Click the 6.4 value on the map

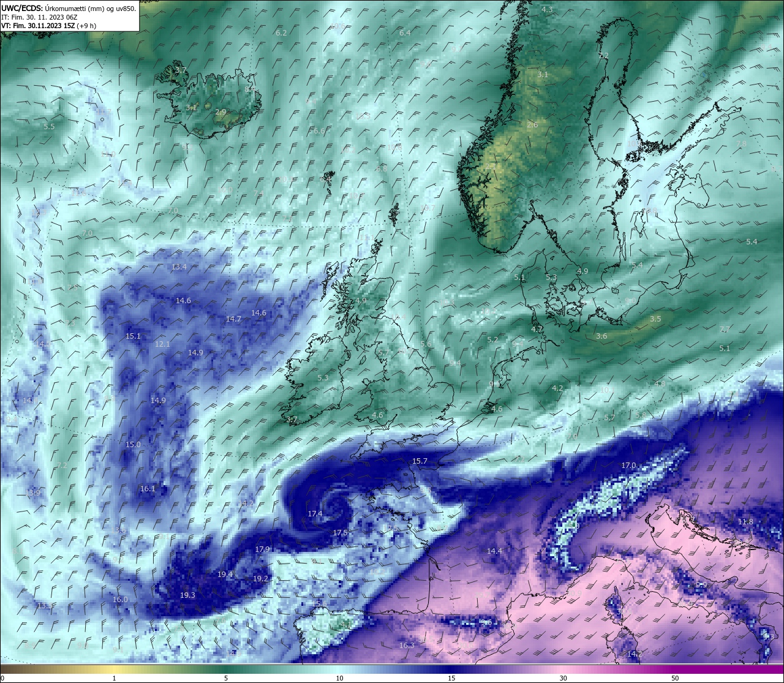[405, 32]
